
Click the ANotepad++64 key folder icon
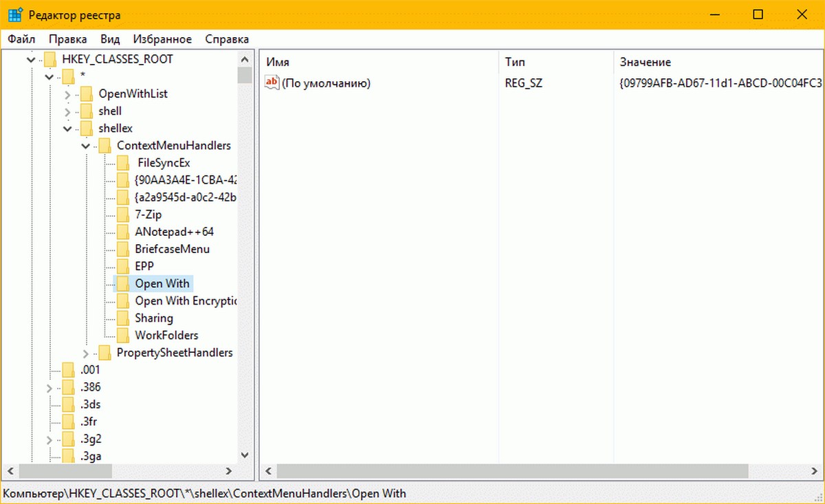(x=122, y=232)
